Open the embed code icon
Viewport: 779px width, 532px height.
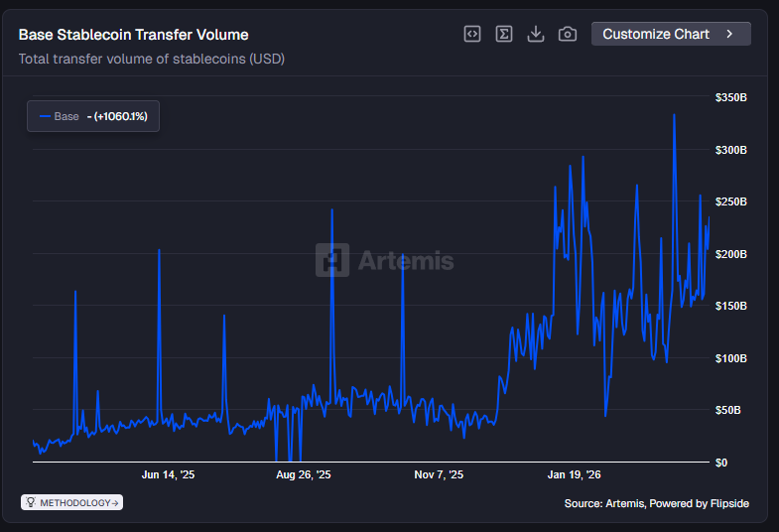coord(472,34)
